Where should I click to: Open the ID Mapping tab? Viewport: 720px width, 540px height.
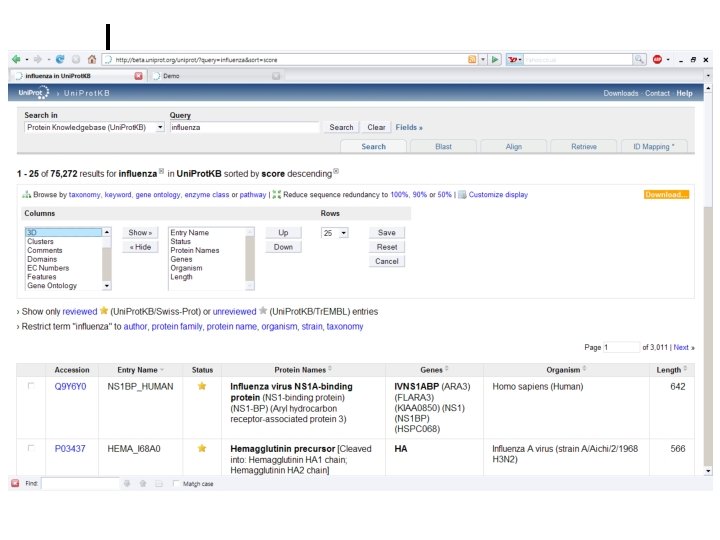coord(654,146)
